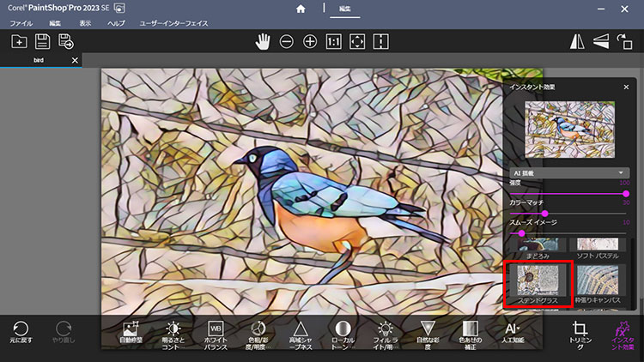Click the ホワイトバランス white balance tool
Viewport: 644px width, 362px height.
(216, 334)
